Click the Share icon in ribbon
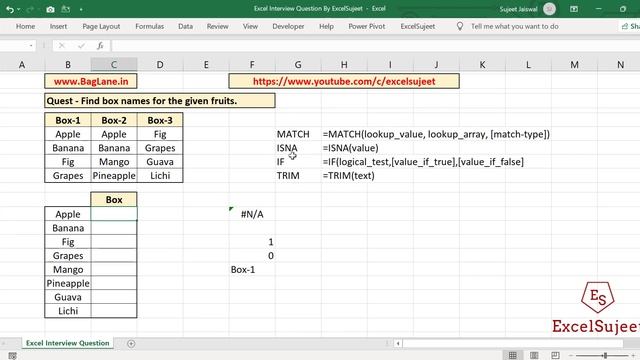Viewport: 640px width, 360px height. pyautogui.click(x=624, y=26)
